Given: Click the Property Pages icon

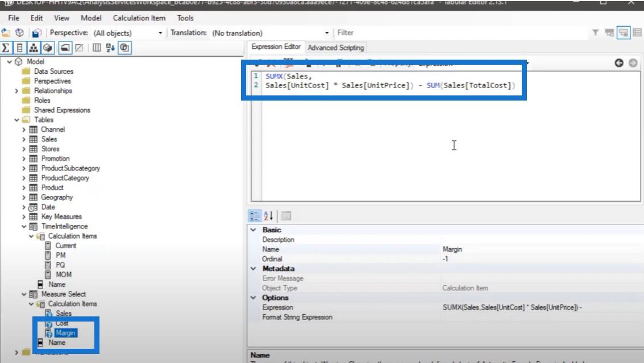Looking at the screenshot, I should (286, 215).
